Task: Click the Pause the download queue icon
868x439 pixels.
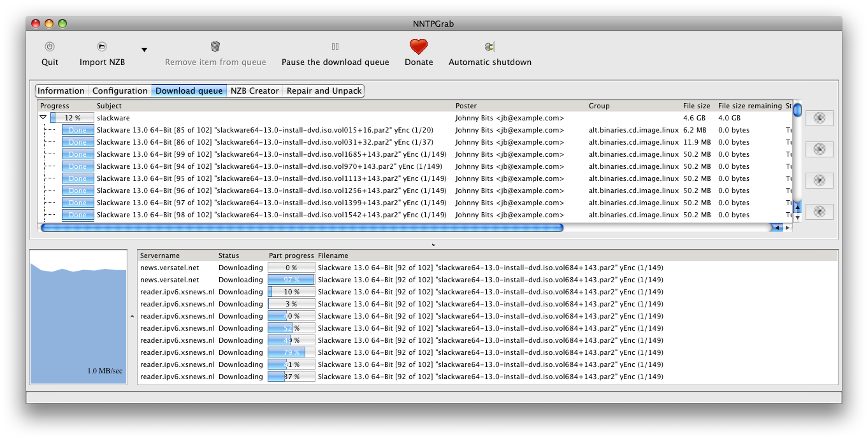Action: click(335, 47)
